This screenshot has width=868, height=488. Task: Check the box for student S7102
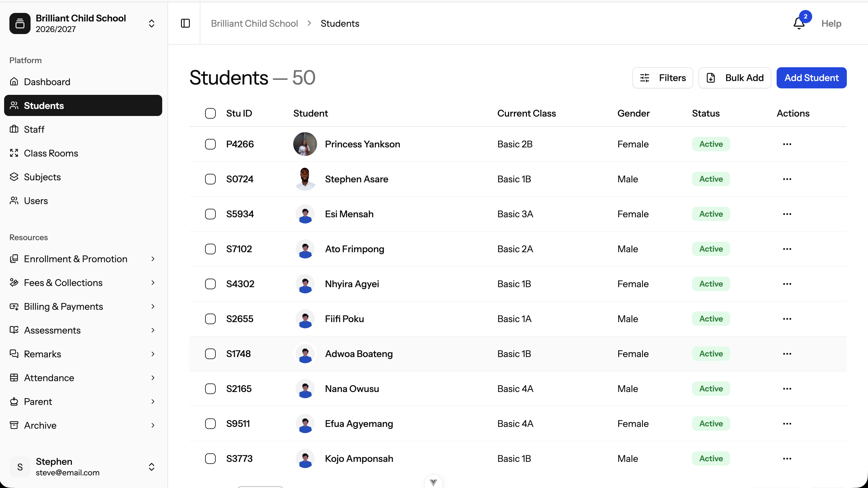210,249
